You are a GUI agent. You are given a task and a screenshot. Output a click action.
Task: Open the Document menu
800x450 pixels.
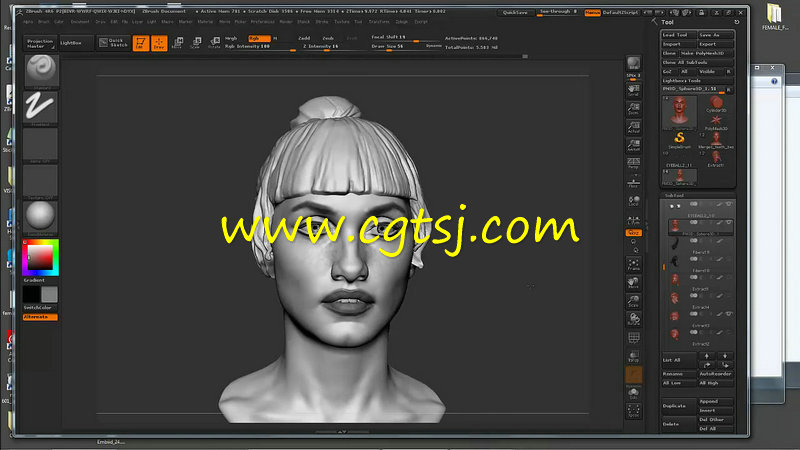click(x=80, y=22)
